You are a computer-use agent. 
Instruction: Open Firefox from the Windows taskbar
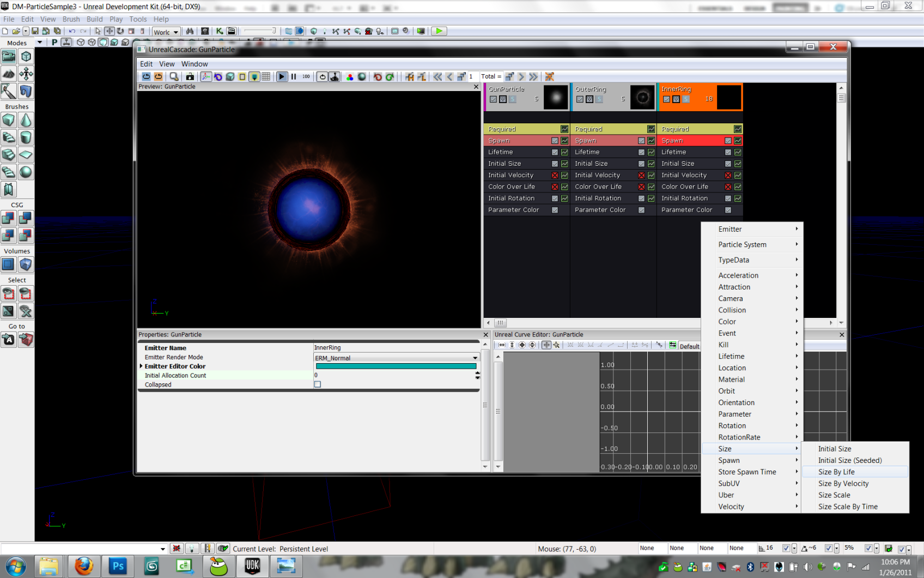coord(84,567)
